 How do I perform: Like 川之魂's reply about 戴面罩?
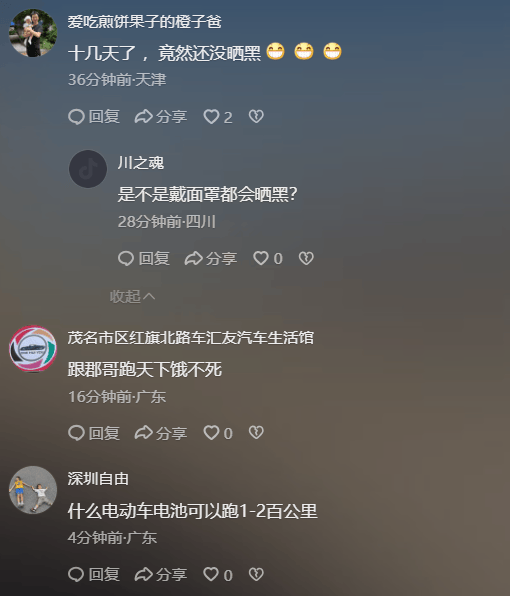coord(268,258)
